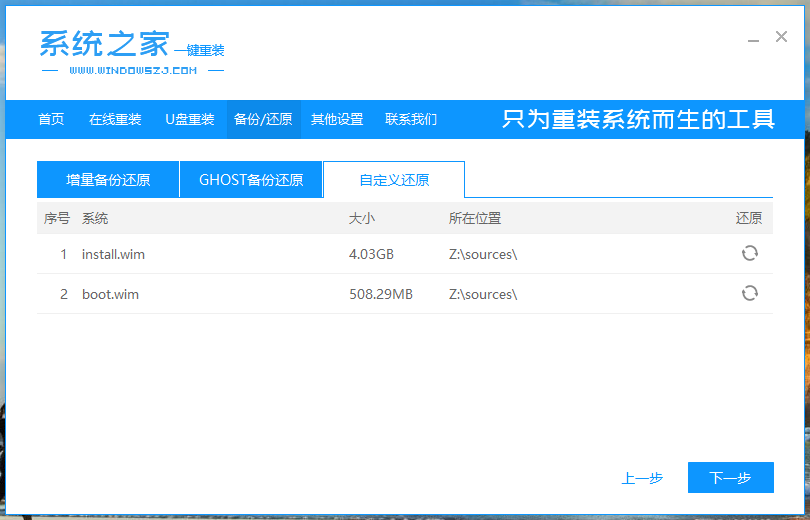Minimize the installer window
The height and width of the screenshot is (520, 810).
[x=753, y=38]
